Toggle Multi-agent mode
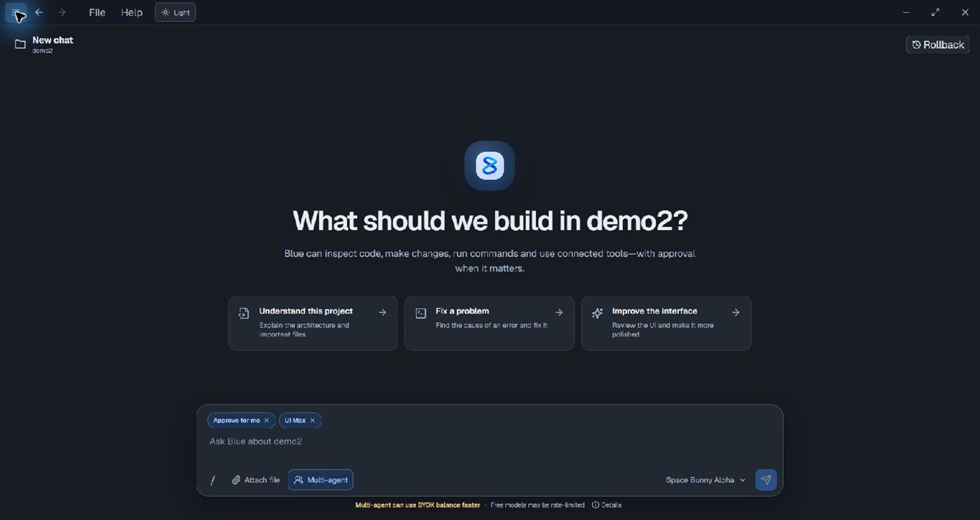The height and width of the screenshot is (520, 980). point(321,479)
